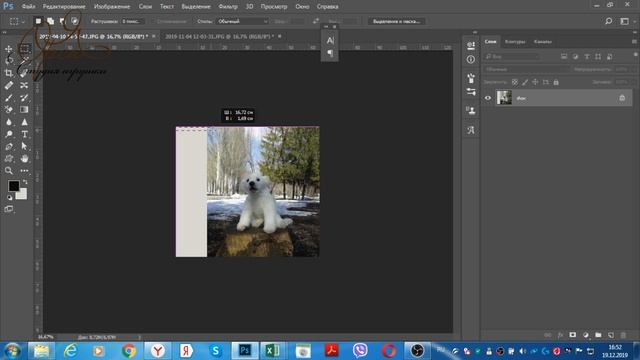This screenshot has width=640, height=360.
Task: Select the Sharpen triangle tool
Action: [24, 122]
